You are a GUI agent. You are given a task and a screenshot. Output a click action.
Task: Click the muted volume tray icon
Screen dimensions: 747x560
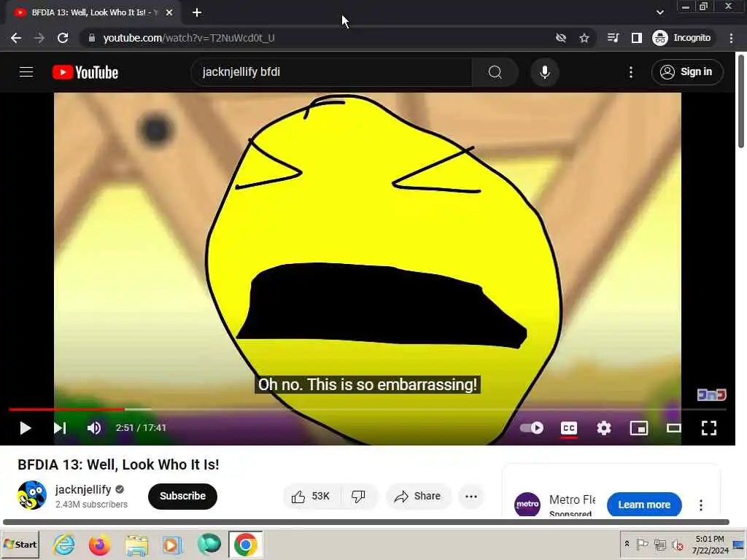[678, 544]
